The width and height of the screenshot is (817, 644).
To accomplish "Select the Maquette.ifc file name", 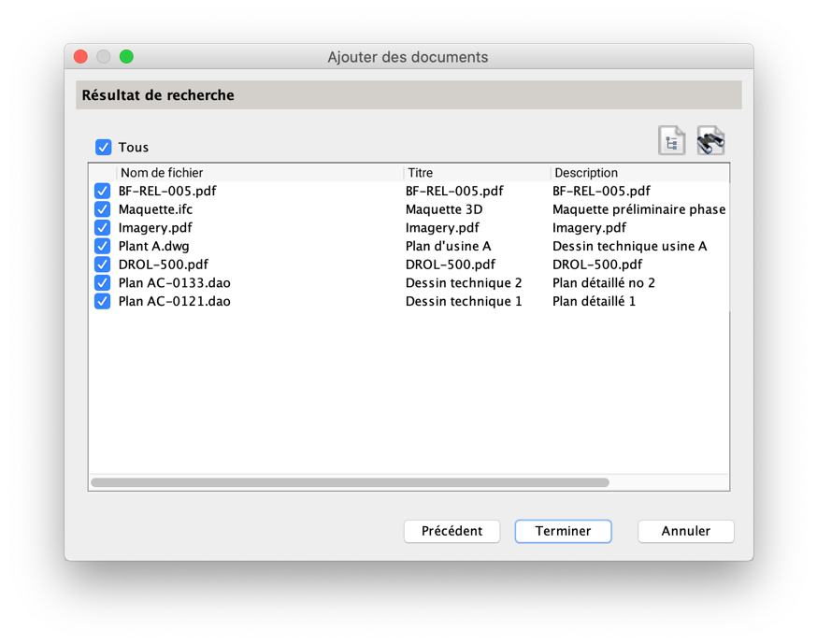I will pos(155,209).
